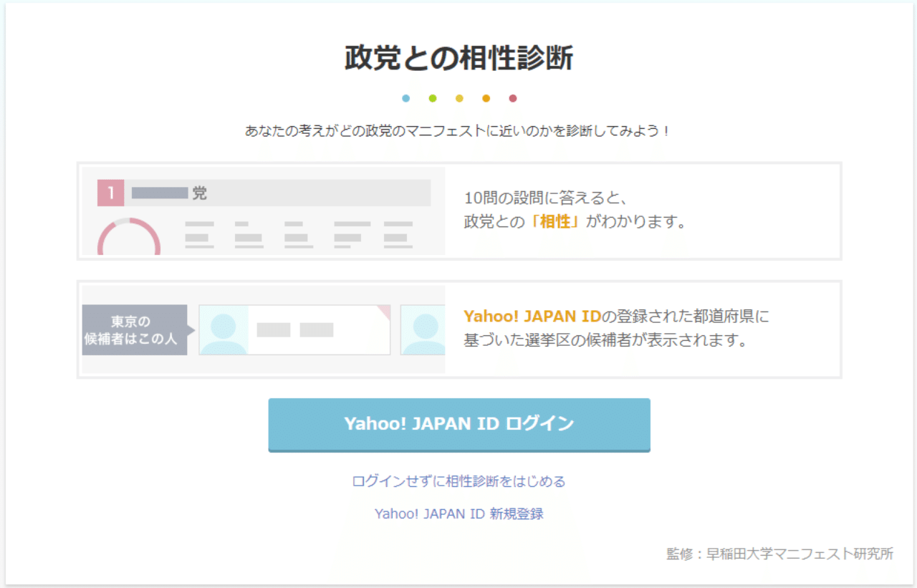Click the pink rank number 1 badge
917x588 pixels.
click(x=110, y=193)
